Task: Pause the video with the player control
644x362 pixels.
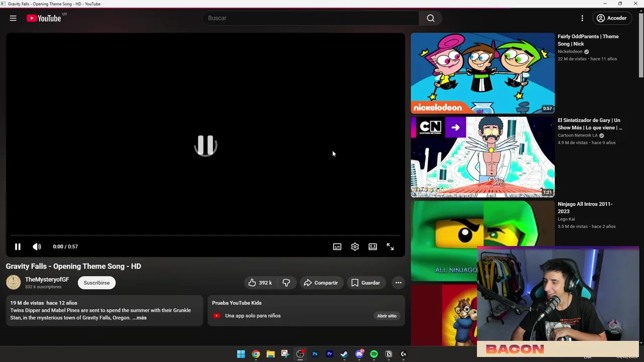Action: [18, 246]
